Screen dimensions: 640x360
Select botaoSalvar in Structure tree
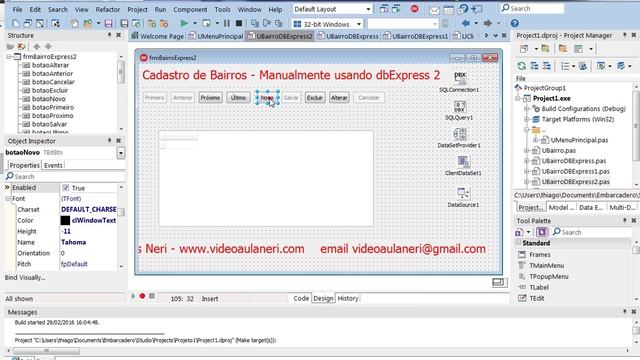(49, 124)
